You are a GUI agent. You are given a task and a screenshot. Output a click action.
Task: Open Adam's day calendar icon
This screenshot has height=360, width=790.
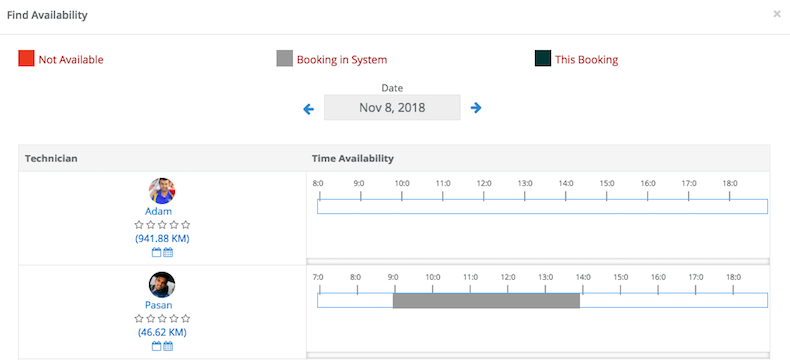coord(156,252)
